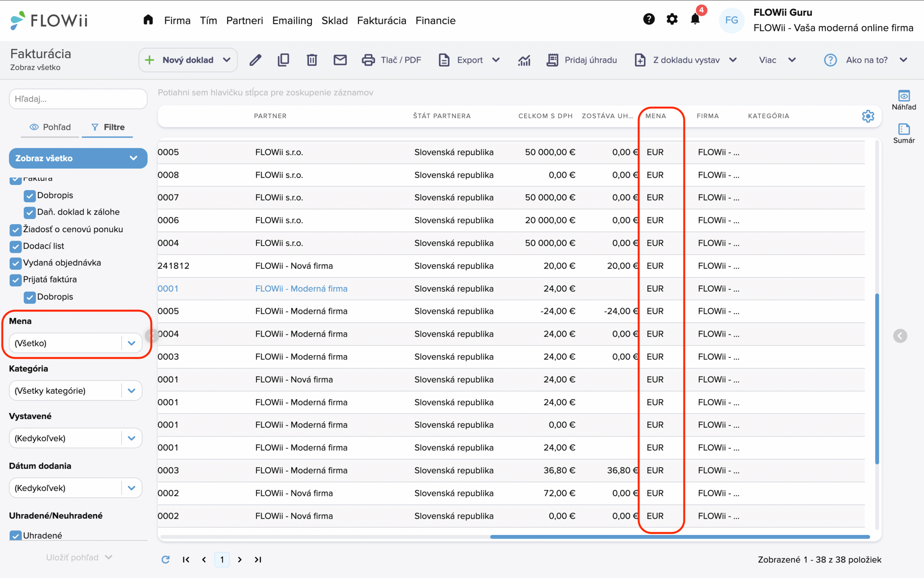
Task: Open FLOWii - Moderná firma partner link
Action: pyautogui.click(x=301, y=289)
